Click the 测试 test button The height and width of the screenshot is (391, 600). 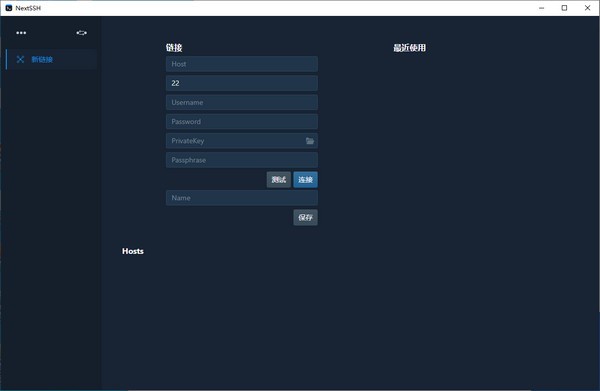click(x=279, y=179)
